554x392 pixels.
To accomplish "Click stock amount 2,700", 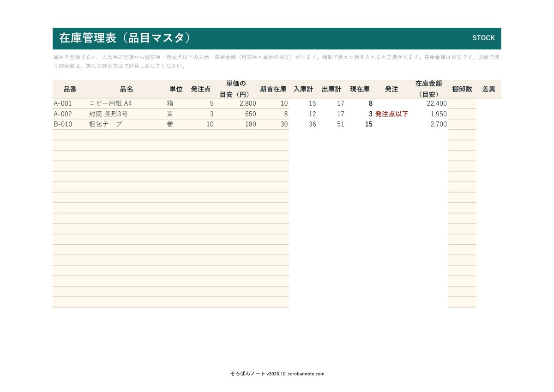I will tap(439, 124).
